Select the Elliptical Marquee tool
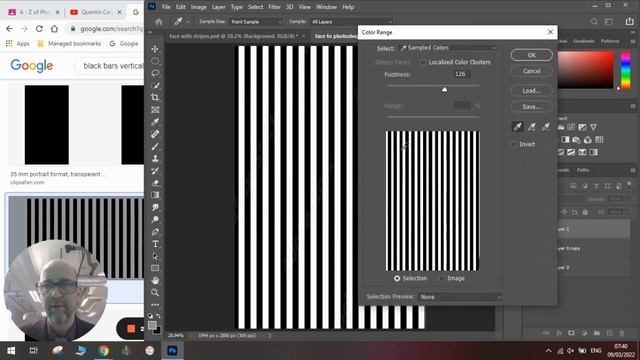 pyautogui.click(x=155, y=61)
